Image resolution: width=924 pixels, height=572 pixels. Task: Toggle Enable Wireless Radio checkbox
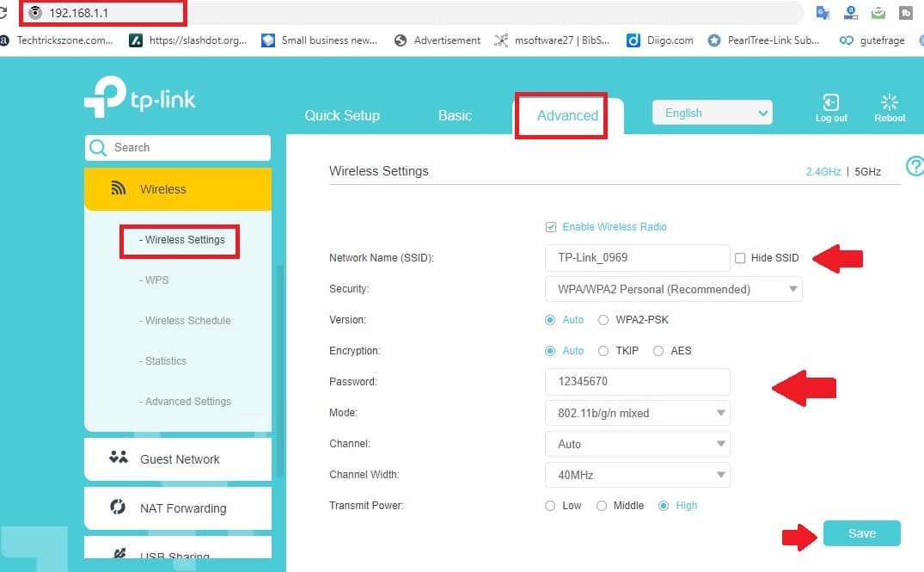551,227
